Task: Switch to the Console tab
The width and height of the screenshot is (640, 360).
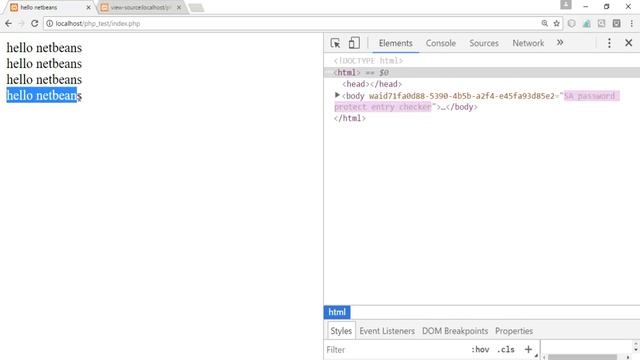Action: 440,43
